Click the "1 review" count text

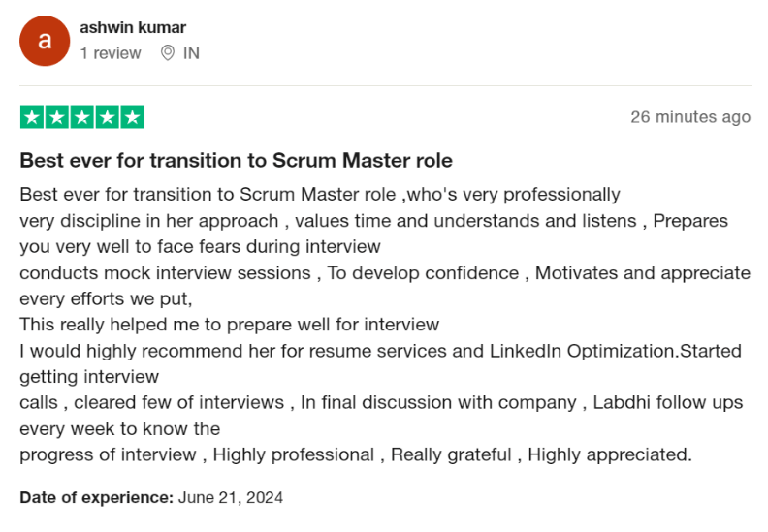[x=111, y=53]
